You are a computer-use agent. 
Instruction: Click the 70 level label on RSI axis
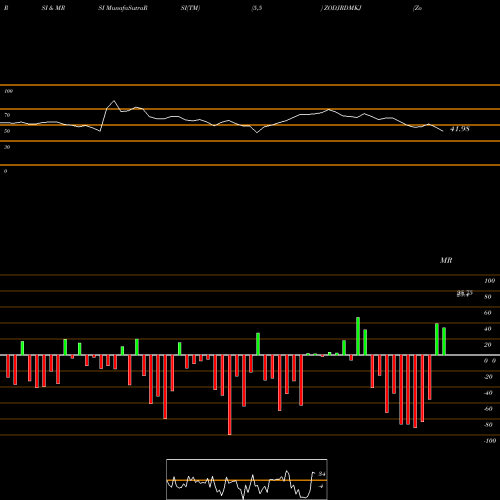[7, 115]
